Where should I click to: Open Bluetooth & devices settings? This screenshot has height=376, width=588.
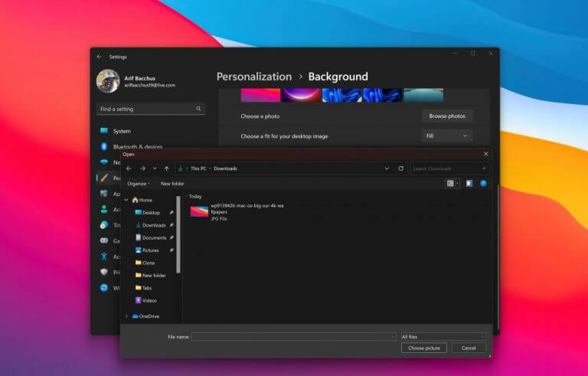coord(138,147)
